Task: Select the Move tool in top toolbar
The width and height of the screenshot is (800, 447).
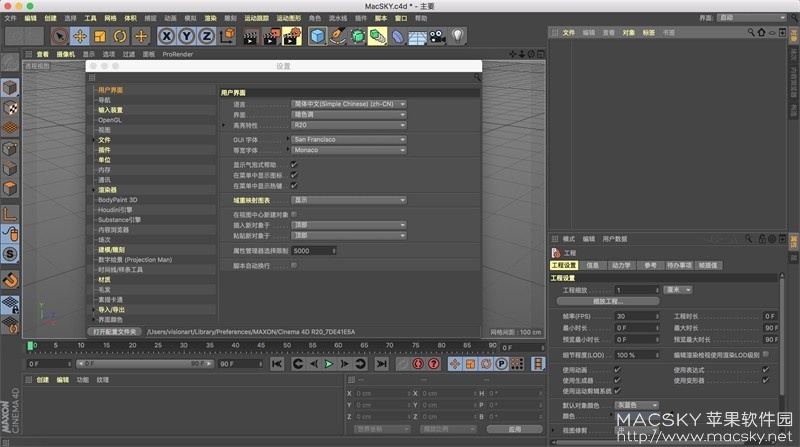Action: [80, 36]
